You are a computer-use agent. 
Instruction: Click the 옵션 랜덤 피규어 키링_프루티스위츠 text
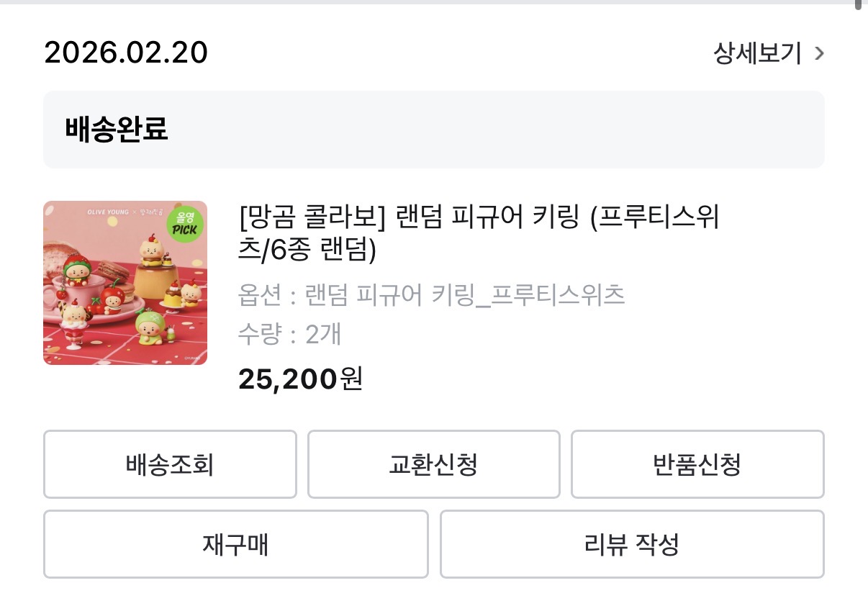[x=431, y=294]
